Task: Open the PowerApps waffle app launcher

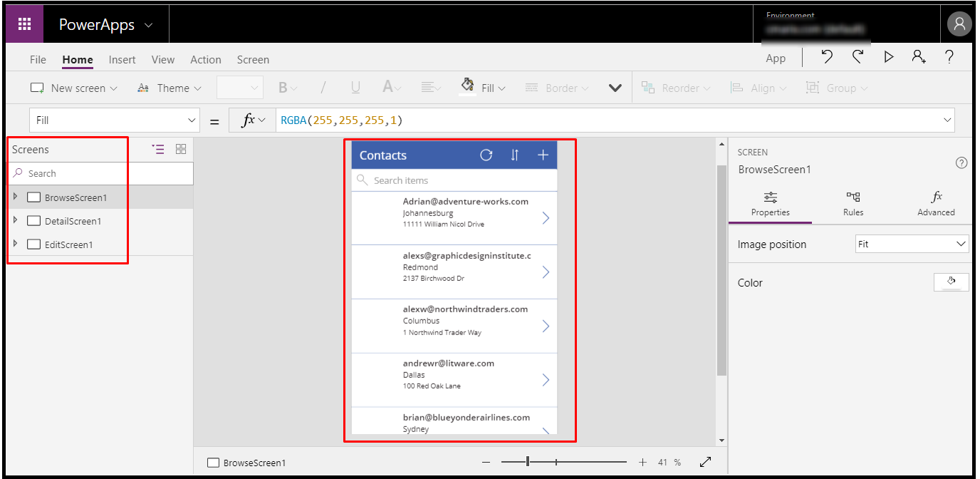Action: 24,24
